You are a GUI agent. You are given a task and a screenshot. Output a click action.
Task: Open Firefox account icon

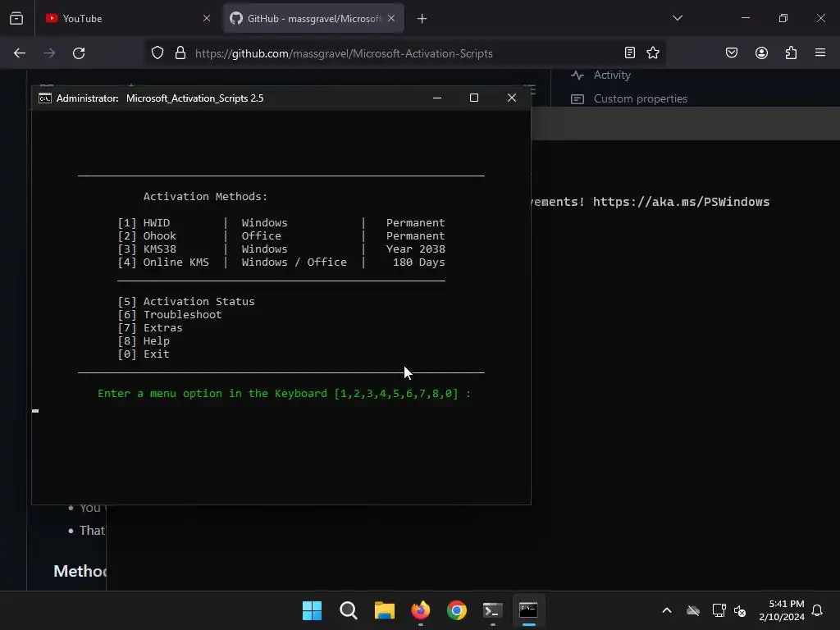pyautogui.click(x=761, y=52)
